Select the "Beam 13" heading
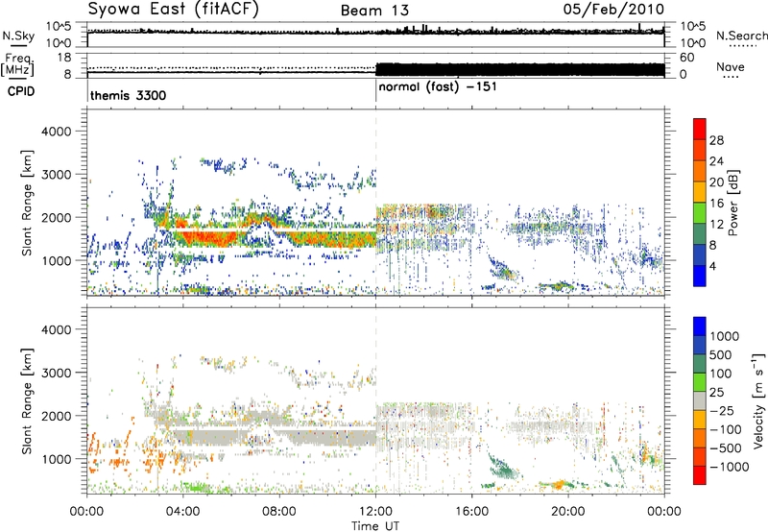Image resolution: width=768 pixels, height=532 pixels. click(x=374, y=11)
